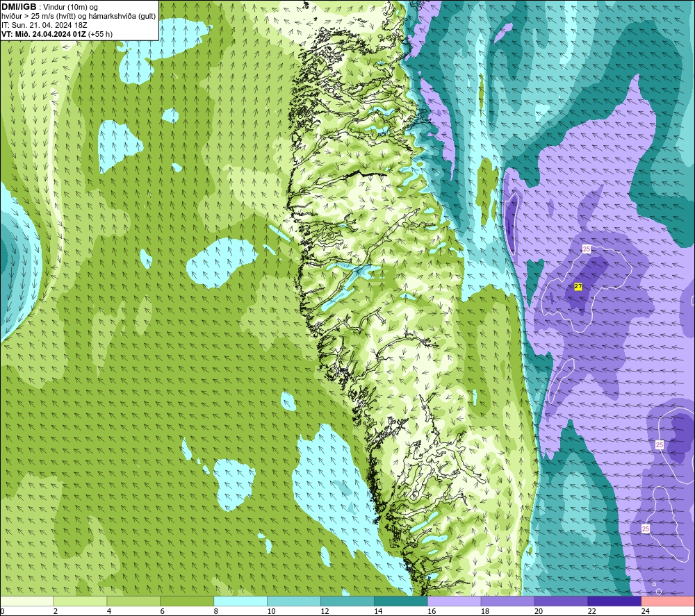This screenshot has height=616, width=695.
Task: Click the 25 gust contour label above 27
Action: click(x=587, y=249)
